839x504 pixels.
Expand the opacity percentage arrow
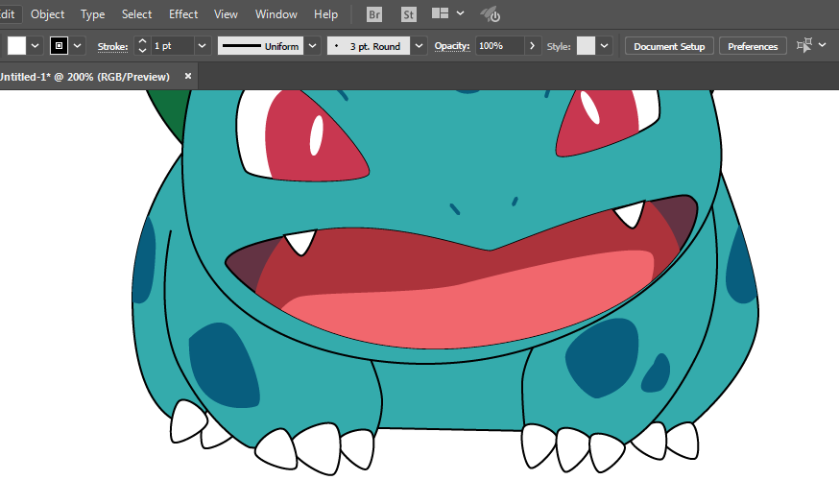(x=534, y=46)
